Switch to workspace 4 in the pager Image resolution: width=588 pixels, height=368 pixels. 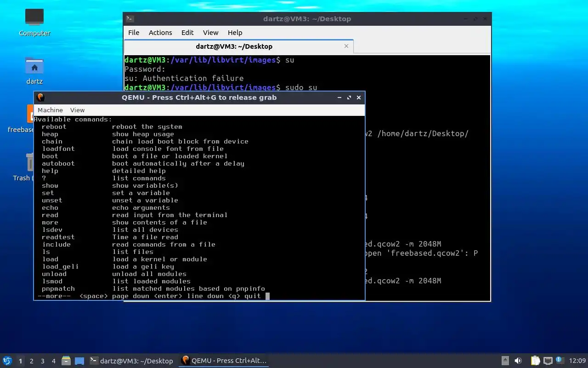tap(53, 361)
